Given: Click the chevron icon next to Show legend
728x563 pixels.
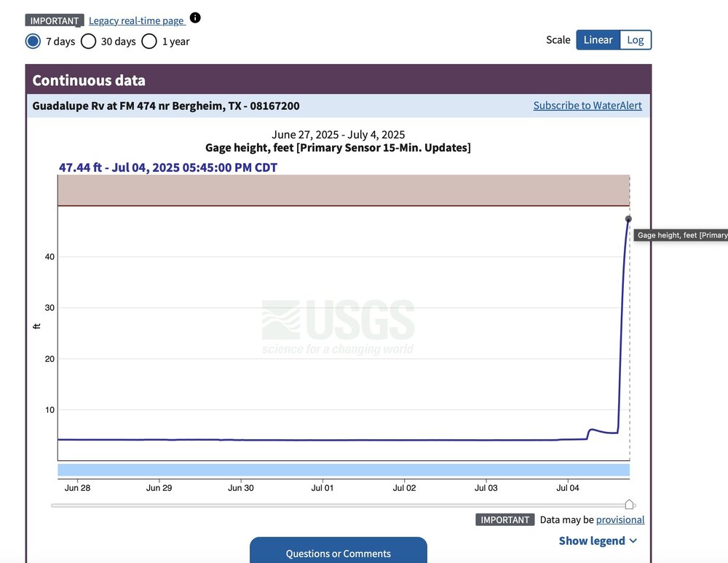Looking at the screenshot, I should point(633,541).
